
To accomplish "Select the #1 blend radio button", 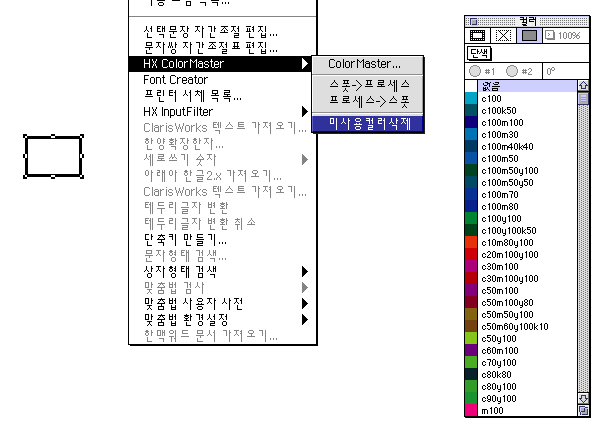I will coord(475,71).
